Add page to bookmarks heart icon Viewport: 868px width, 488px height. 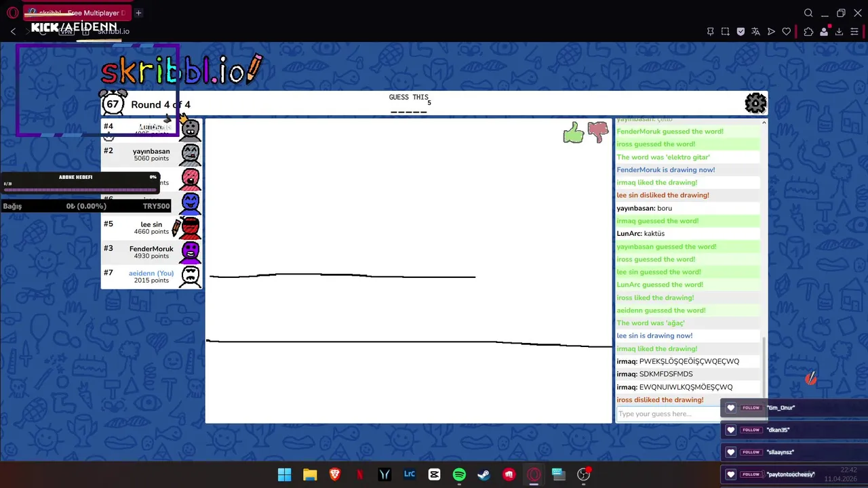(787, 31)
